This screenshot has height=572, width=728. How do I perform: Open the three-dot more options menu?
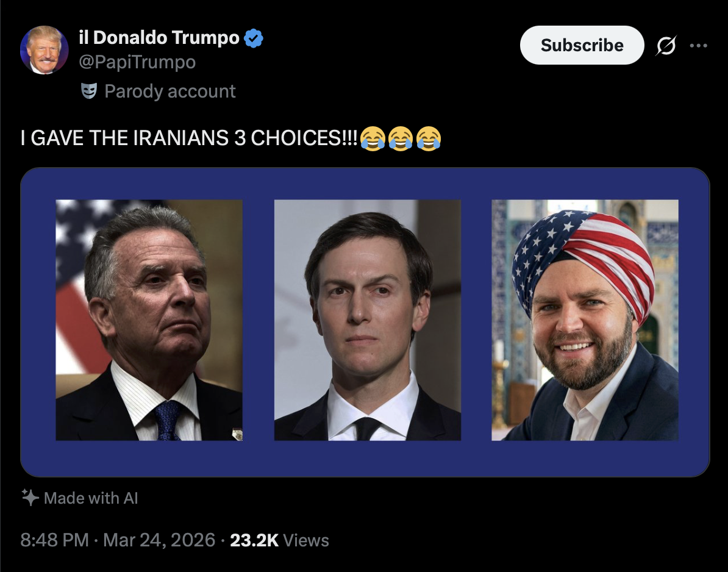click(x=699, y=46)
